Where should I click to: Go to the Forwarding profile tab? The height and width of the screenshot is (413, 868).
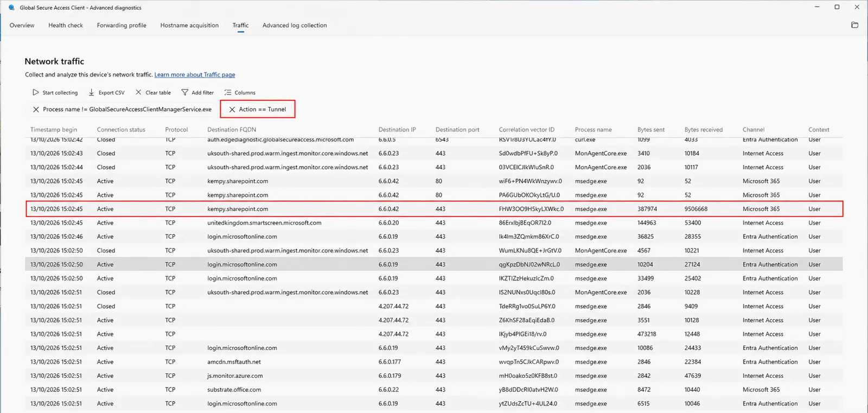pos(122,26)
